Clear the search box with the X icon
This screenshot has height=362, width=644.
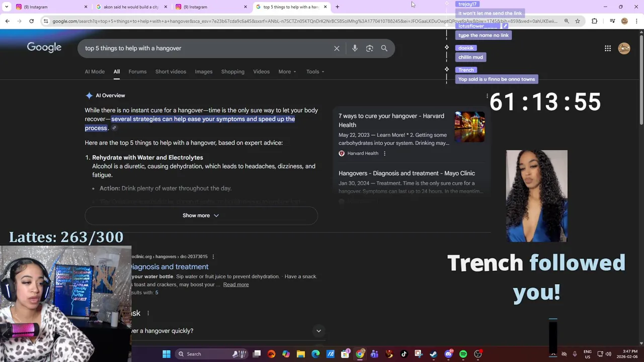(x=337, y=48)
